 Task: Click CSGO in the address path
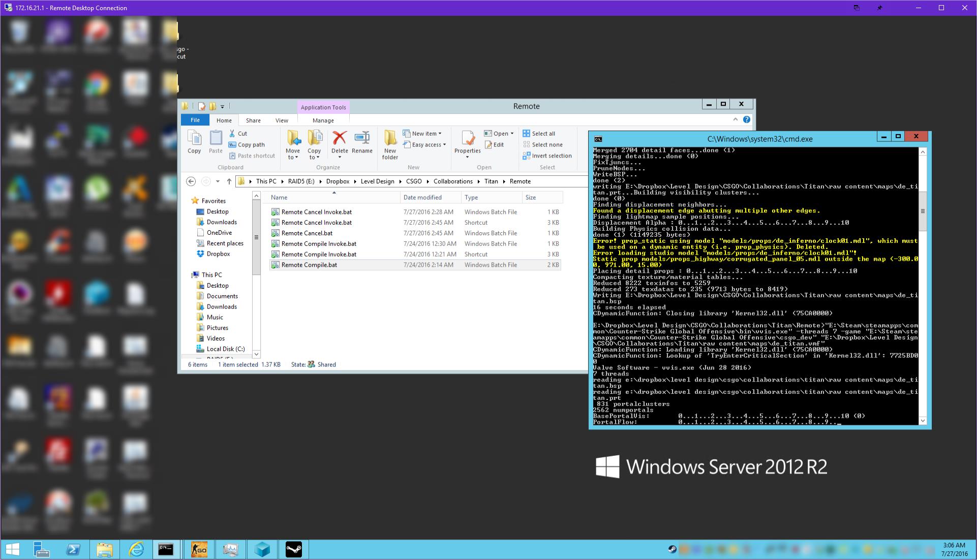[x=414, y=181]
